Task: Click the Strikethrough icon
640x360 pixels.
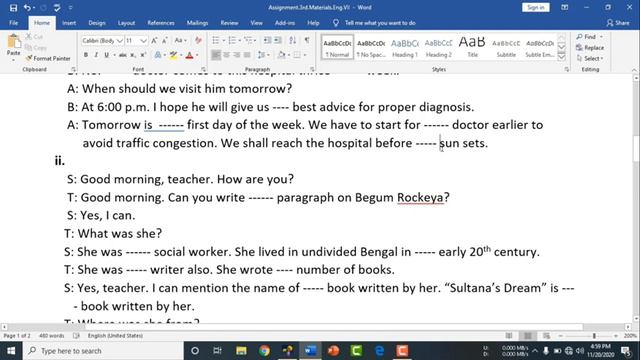Action: (122, 55)
